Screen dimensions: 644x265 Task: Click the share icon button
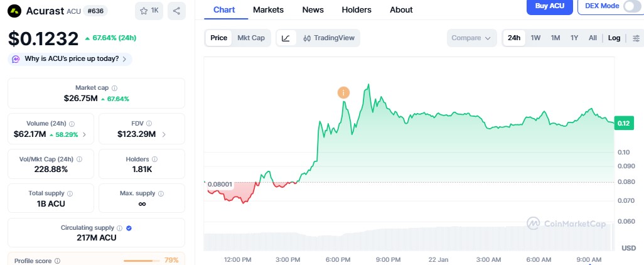176,11
